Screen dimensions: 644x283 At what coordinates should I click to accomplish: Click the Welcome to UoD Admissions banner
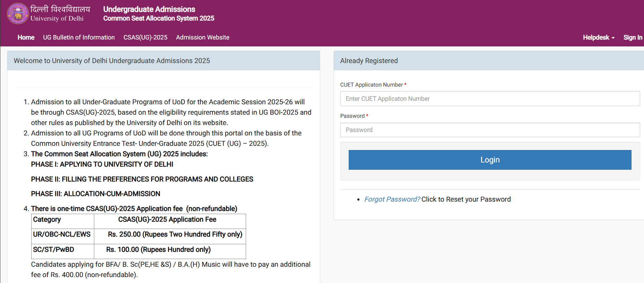[112, 61]
